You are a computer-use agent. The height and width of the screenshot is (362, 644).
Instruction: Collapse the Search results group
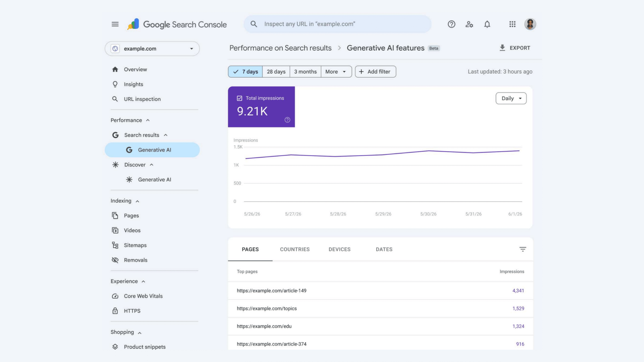tap(166, 135)
